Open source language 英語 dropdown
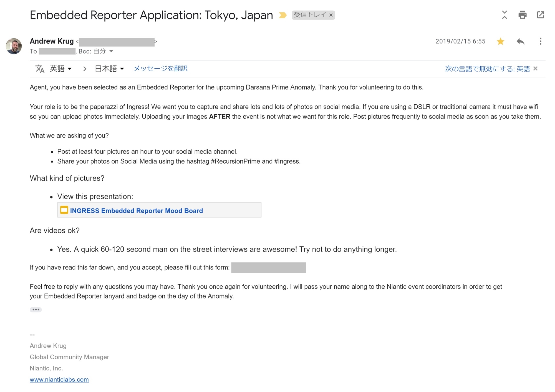The height and width of the screenshot is (392, 555). click(61, 69)
